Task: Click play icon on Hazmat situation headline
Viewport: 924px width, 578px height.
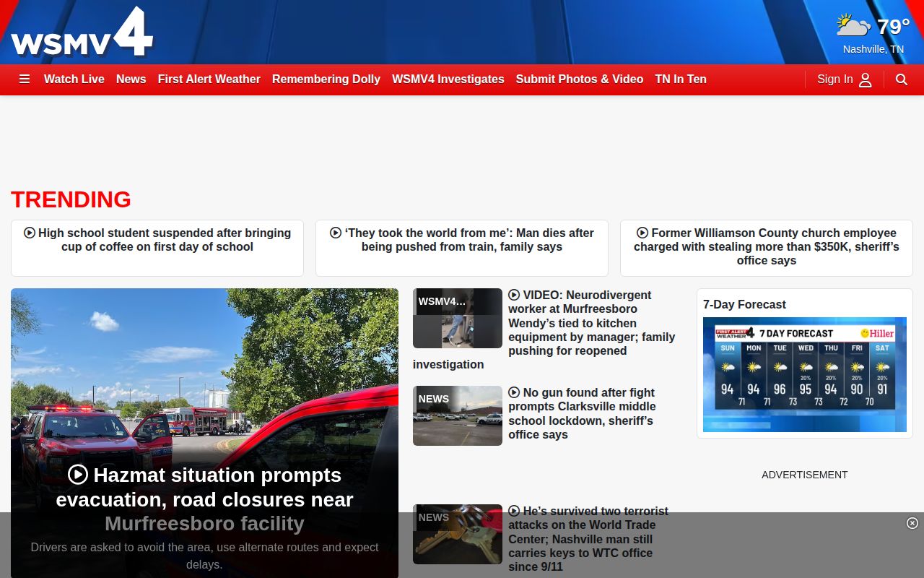Action: pos(78,475)
